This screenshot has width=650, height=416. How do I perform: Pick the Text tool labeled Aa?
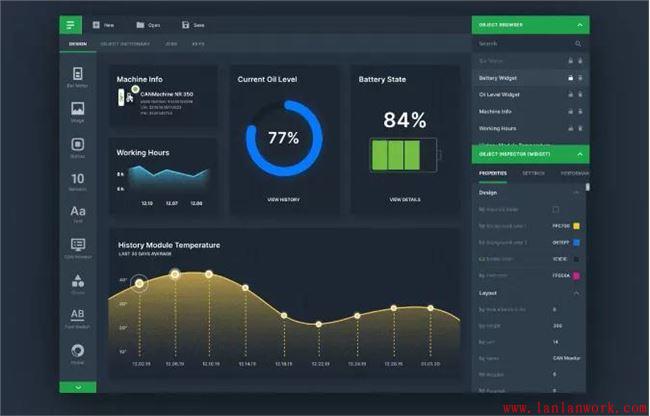tap(78, 214)
